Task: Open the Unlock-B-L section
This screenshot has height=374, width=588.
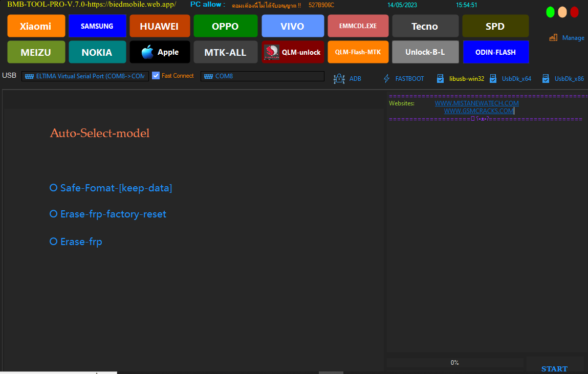Action: click(425, 52)
